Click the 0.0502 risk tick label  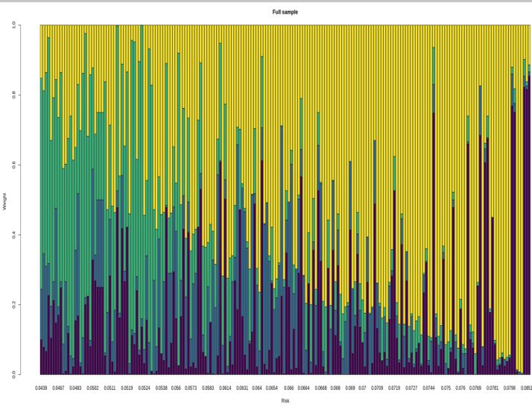(x=92, y=388)
